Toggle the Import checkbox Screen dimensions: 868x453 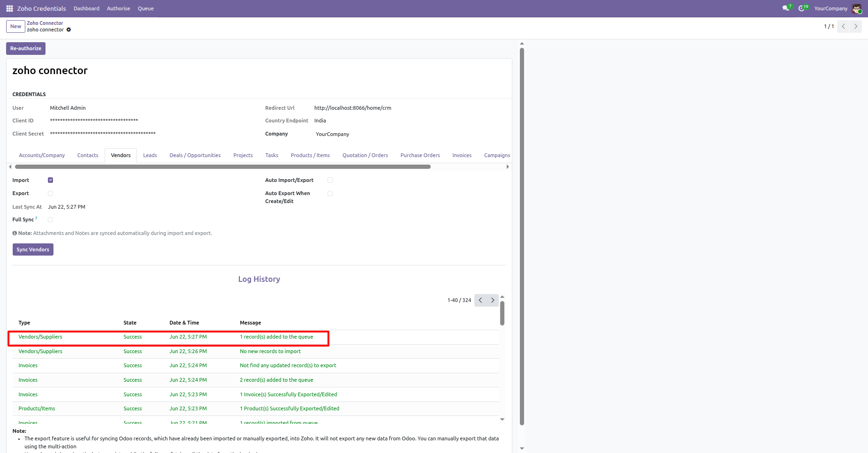point(51,180)
